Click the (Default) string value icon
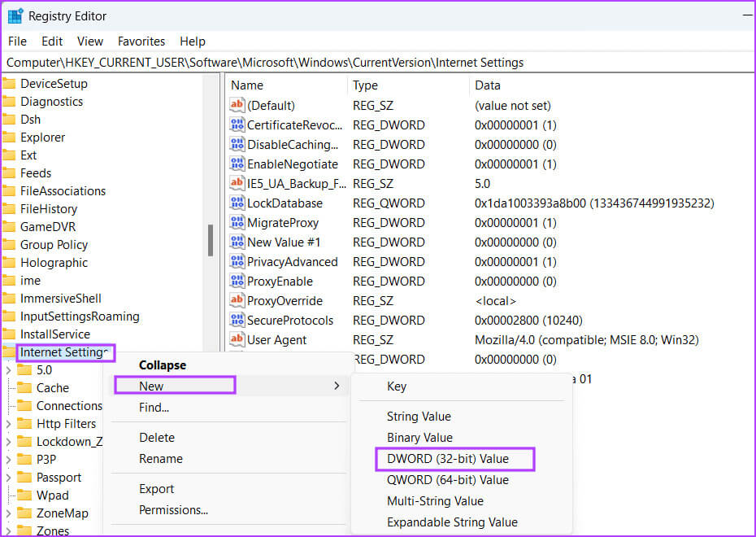This screenshot has height=537, width=756. point(237,105)
